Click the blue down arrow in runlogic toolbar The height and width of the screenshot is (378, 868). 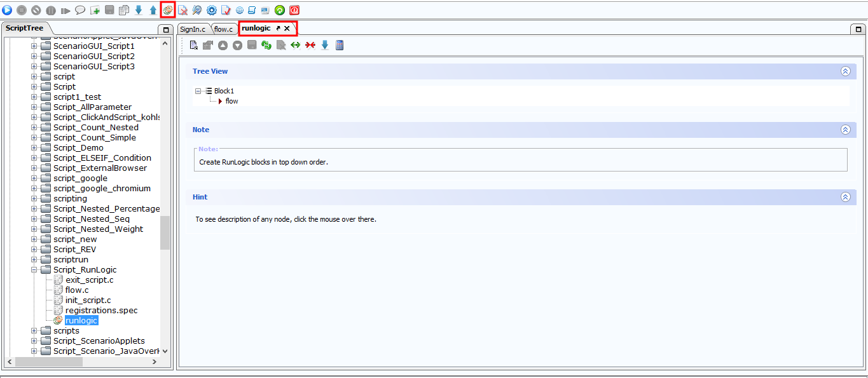pyautogui.click(x=325, y=45)
